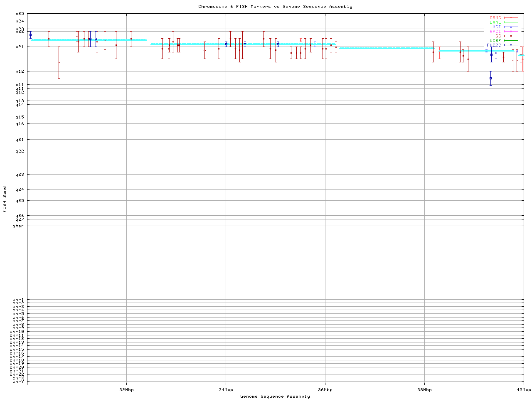Image resolution: width=532 pixels, height=399 pixels.
Task: Click the UCSF legend marker
Action: point(511,41)
